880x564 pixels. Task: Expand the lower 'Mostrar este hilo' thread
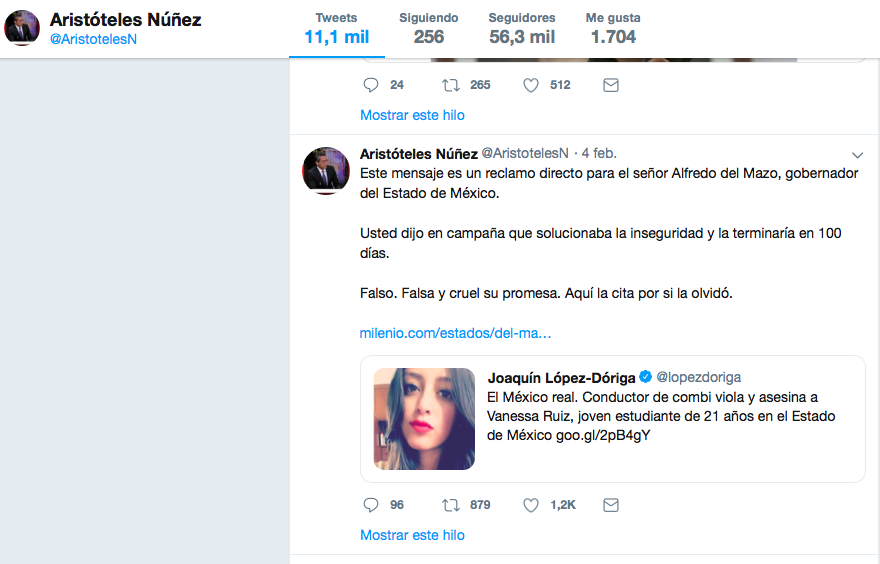(412, 535)
